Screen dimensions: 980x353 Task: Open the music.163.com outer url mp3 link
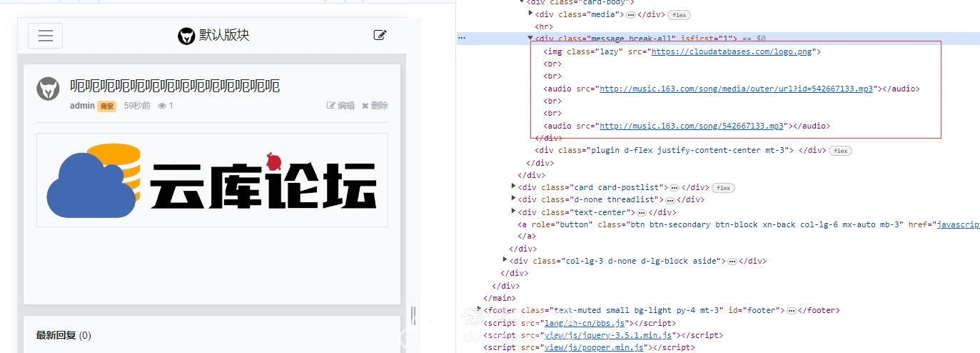point(737,89)
